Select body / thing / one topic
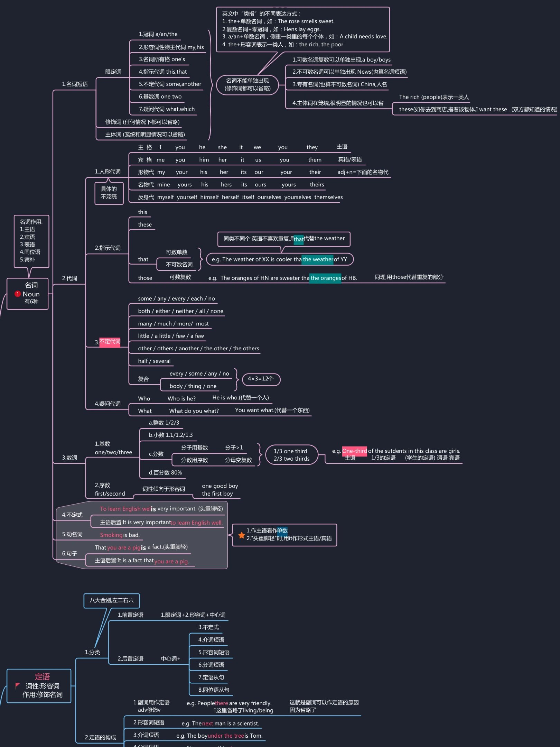 [x=193, y=386]
